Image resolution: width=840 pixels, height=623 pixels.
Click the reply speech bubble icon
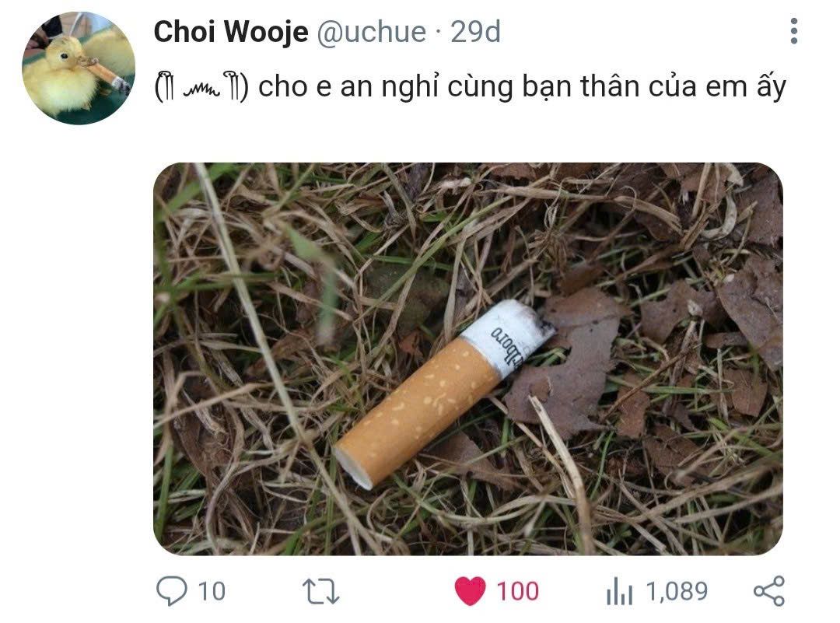click(x=171, y=590)
